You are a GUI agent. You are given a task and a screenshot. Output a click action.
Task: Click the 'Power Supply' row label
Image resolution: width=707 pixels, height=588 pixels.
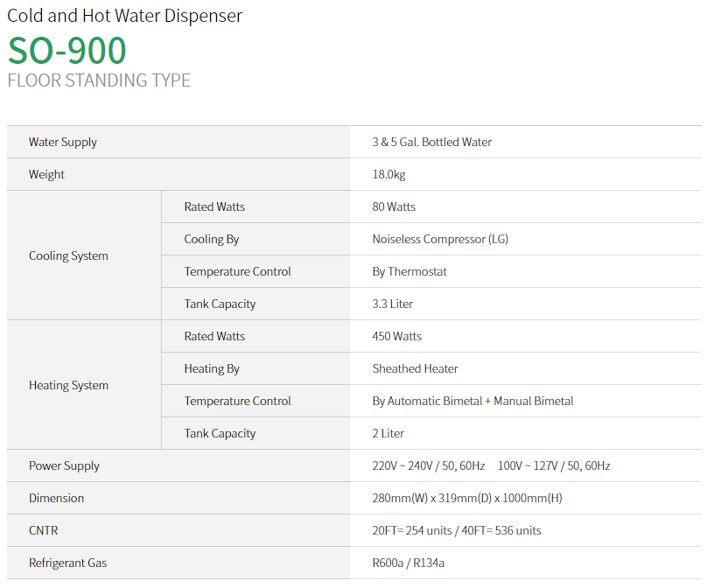click(x=64, y=465)
